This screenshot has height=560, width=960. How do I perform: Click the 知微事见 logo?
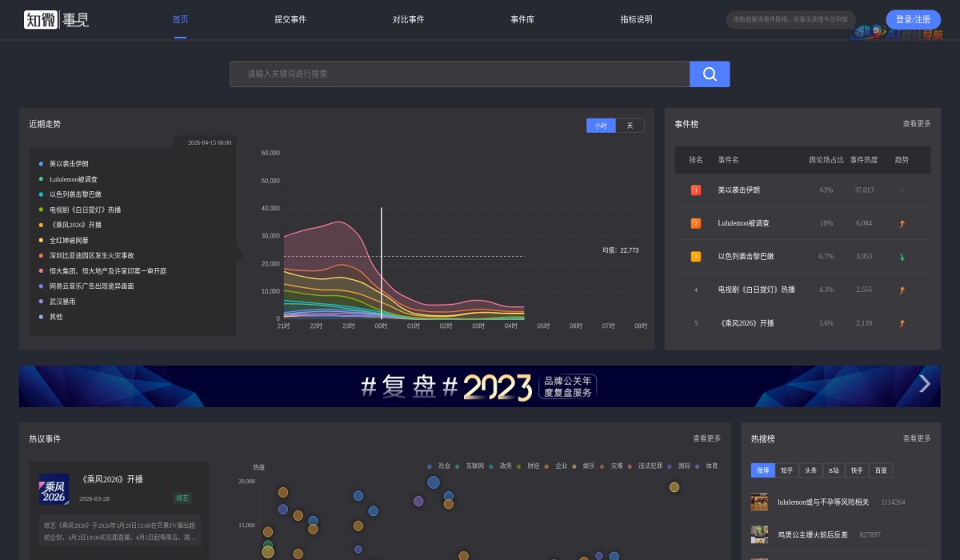tap(56, 19)
